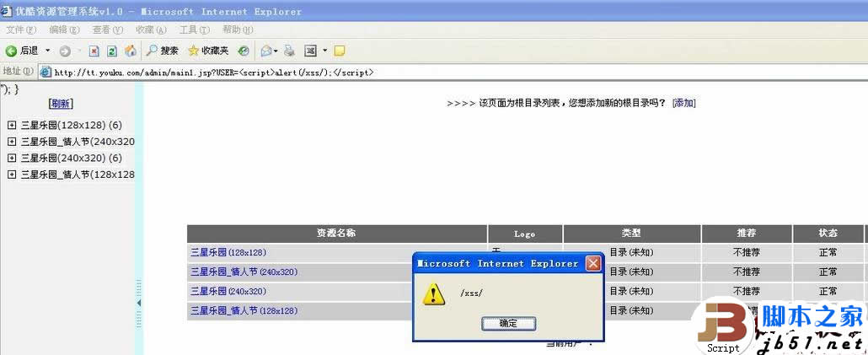Click the Print icon in toolbar
Screen dimensions: 868x355
click(x=289, y=51)
